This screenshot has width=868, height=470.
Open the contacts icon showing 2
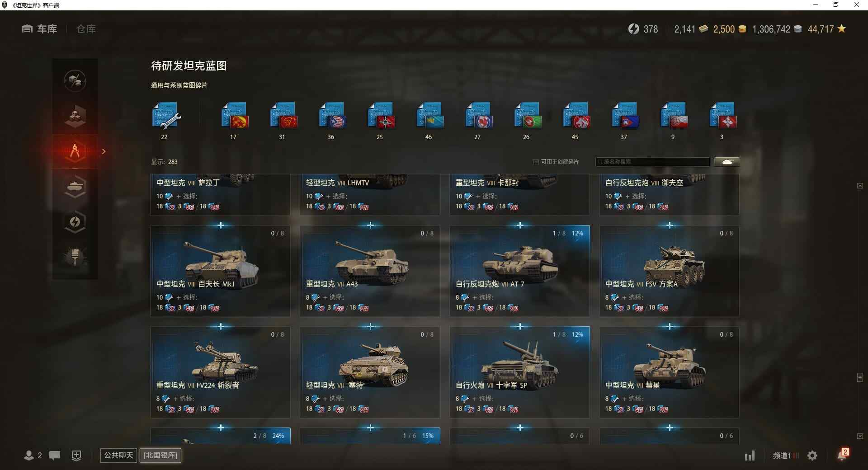coord(33,455)
